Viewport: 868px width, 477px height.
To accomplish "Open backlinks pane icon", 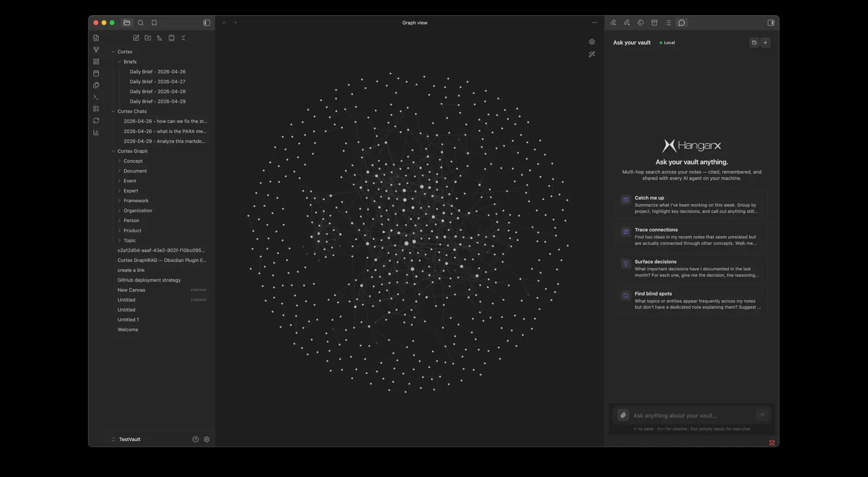I will point(613,23).
